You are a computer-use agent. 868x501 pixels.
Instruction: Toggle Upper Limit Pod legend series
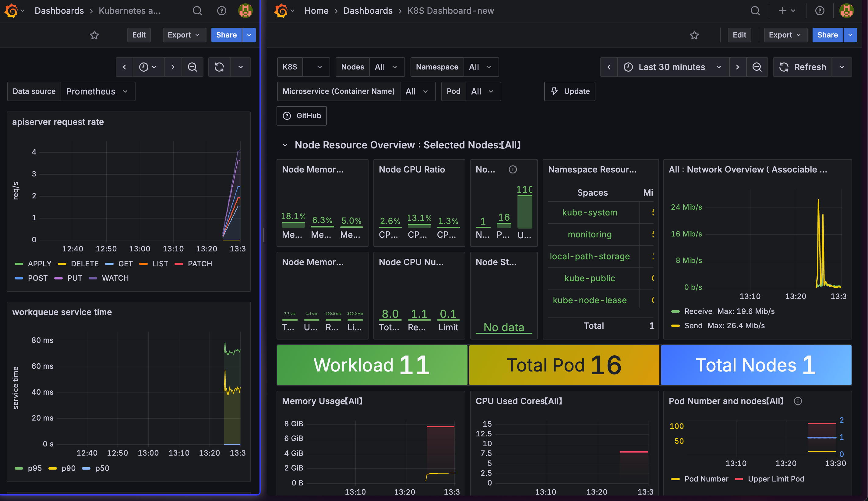(x=775, y=479)
